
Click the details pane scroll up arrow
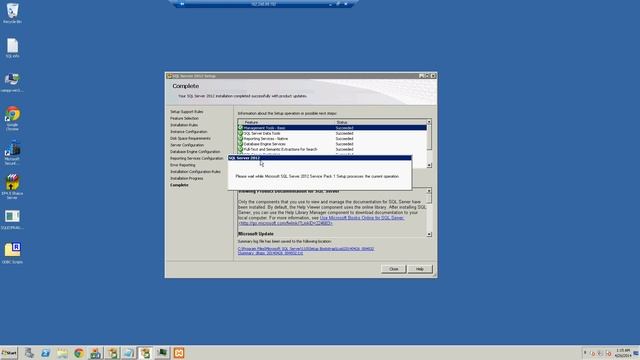coord(429,191)
